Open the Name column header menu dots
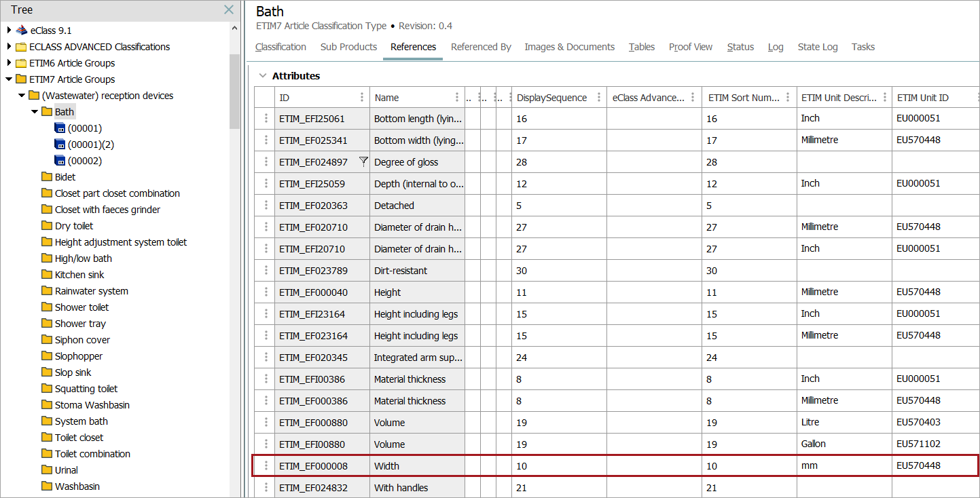The image size is (980, 498). click(457, 98)
